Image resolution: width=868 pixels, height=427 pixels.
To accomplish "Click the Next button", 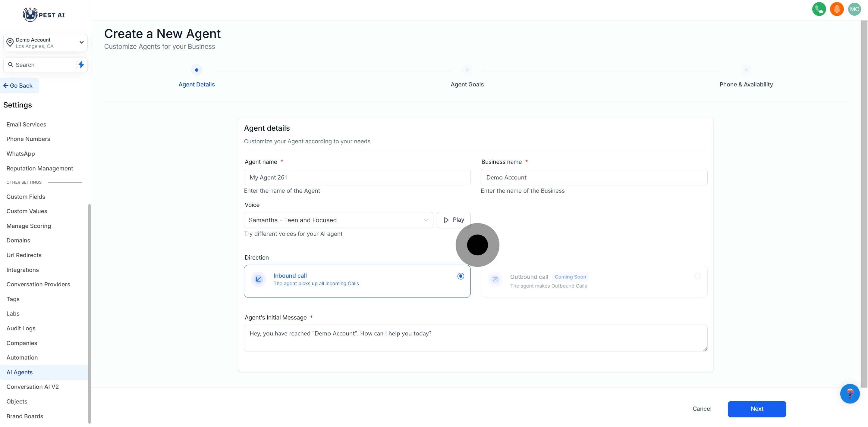I will click(756, 409).
